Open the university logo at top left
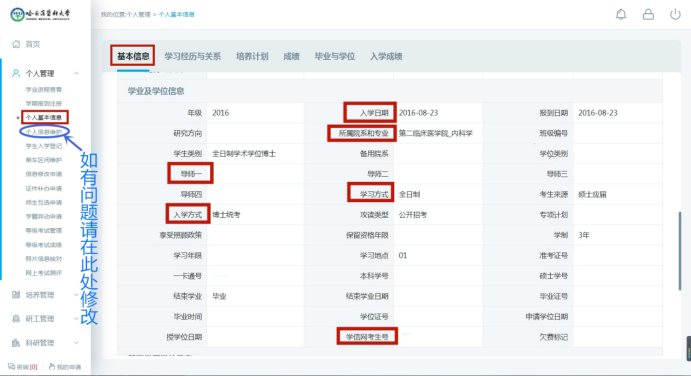 [x=40, y=15]
